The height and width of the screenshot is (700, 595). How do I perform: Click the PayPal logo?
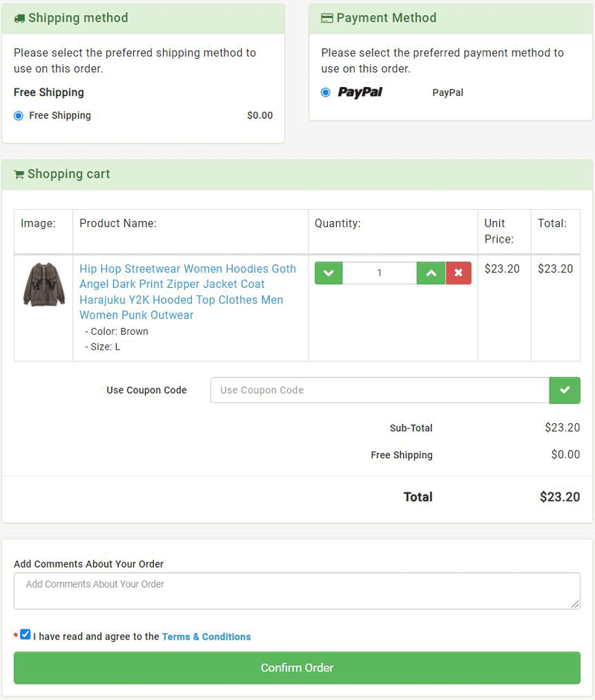point(360,92)
